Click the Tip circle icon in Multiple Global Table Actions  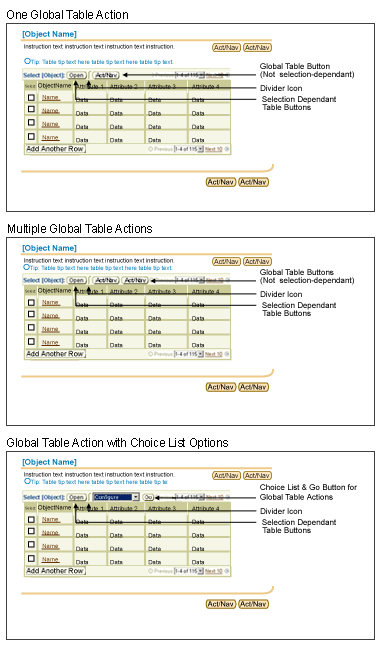click(27, 267)
